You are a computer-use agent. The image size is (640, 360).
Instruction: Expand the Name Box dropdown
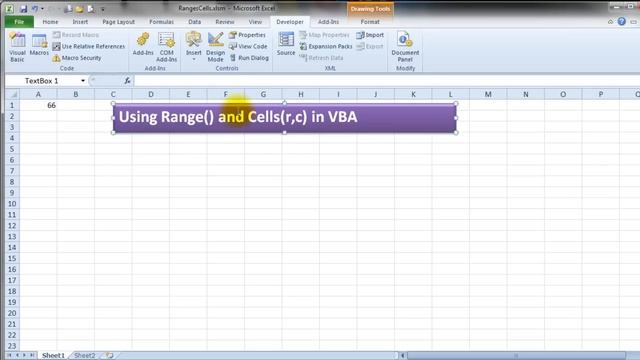[83, 81]
